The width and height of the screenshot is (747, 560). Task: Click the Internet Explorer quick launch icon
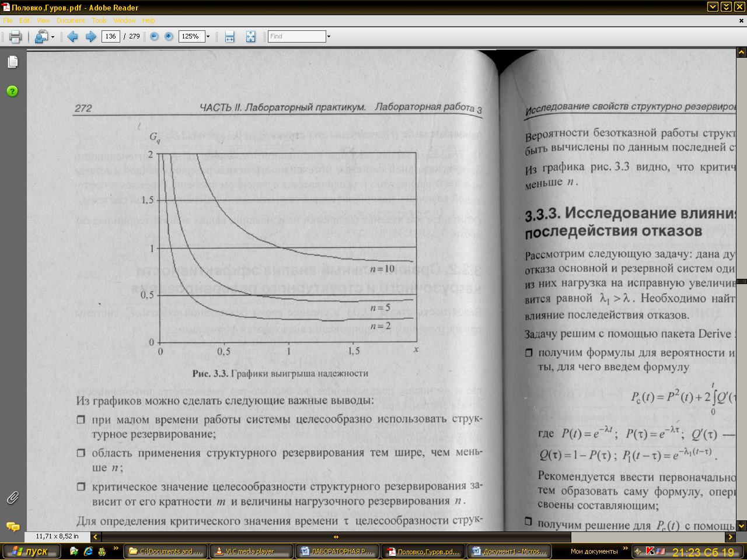pos(88,551)
